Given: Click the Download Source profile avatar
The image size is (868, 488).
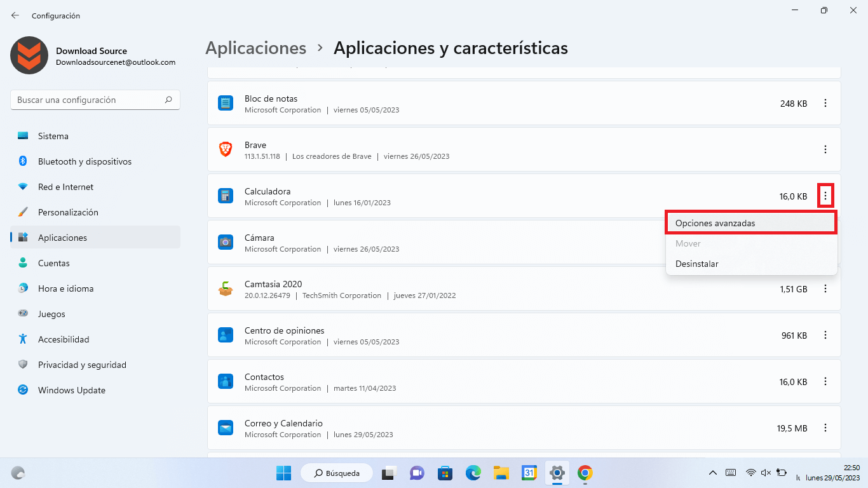Looking at the screenshot, I should pyautogui.click(x=29, y=55).
